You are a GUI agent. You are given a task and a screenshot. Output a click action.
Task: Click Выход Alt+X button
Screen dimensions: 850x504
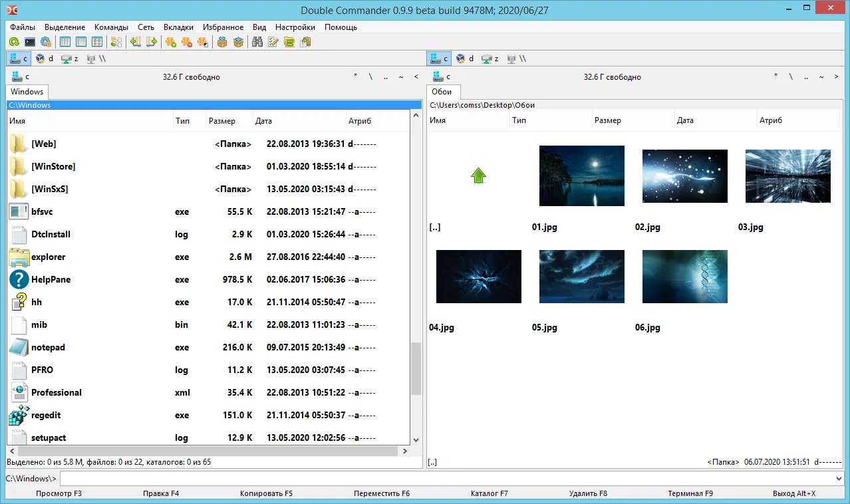click(794, 493)
